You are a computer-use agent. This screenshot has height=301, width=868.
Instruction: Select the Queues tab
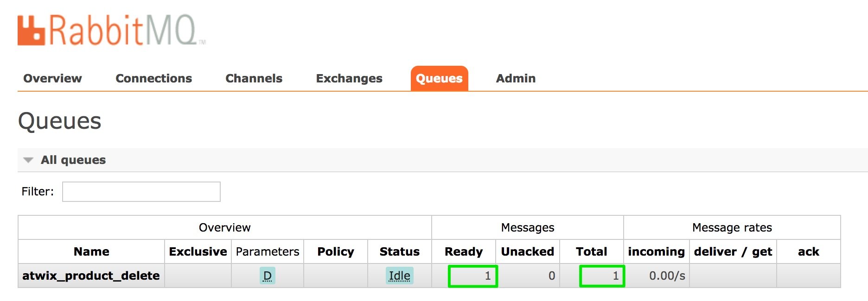point(439,78)
